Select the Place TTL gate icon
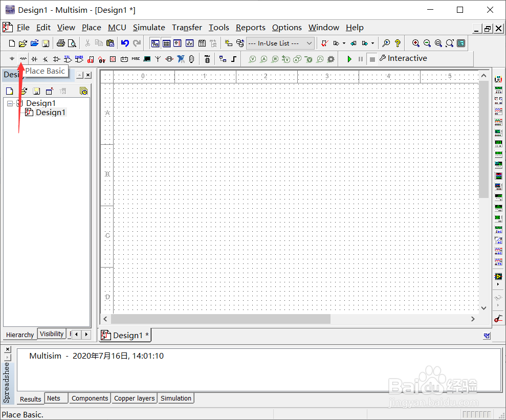The width and height of the screenshot is (506, 420). pyautogui.click(x=68, y=59)
